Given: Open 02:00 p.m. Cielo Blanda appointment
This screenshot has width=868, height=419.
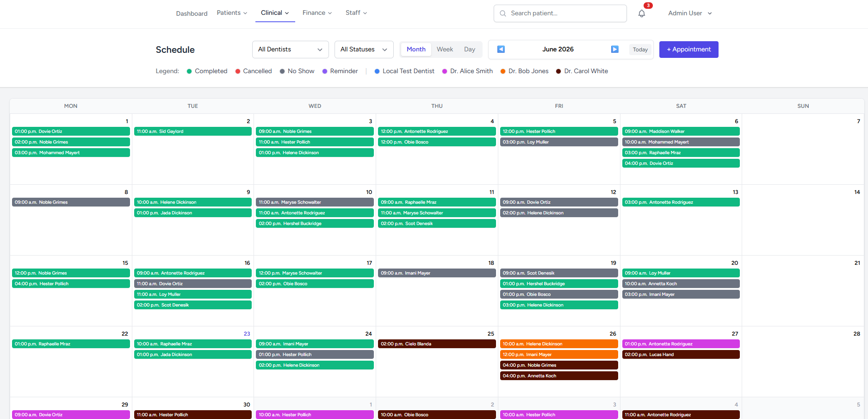Looking at the screenshot, I should pyautogui.click(x=437, y=344).
